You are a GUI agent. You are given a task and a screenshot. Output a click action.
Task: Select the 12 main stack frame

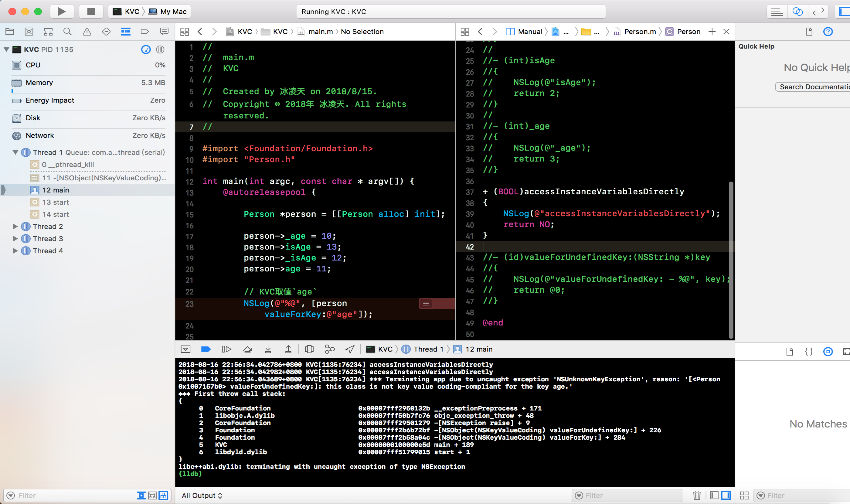click(x=55, y=190)
